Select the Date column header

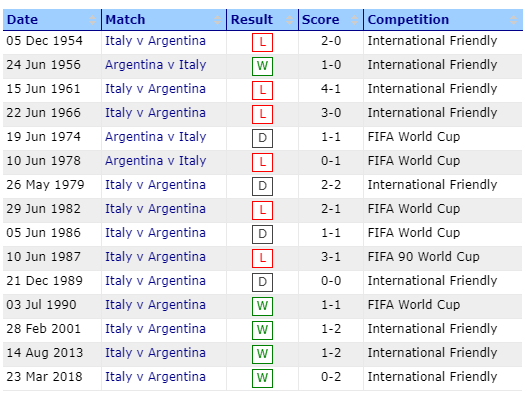52,20
